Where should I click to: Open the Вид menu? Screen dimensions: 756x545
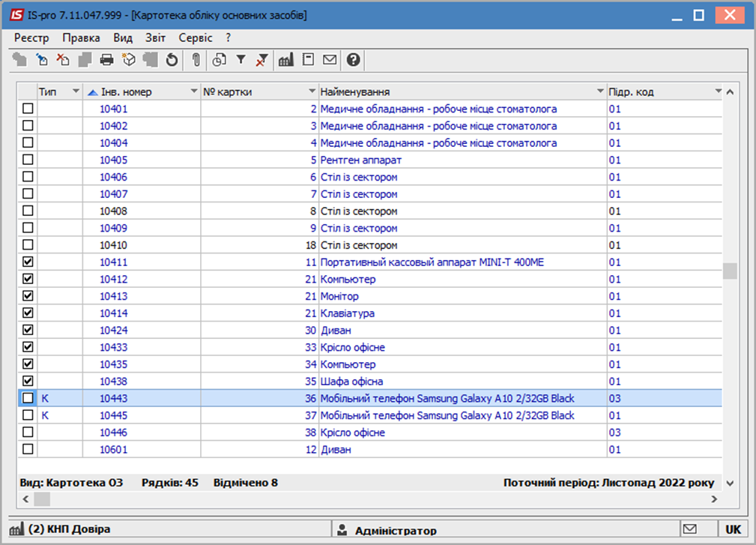123,37
